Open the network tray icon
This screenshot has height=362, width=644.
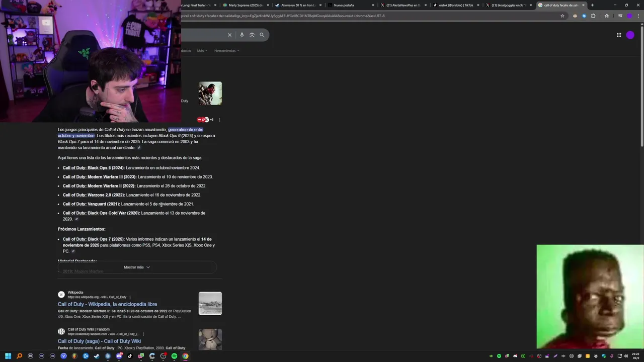point(619,356)
